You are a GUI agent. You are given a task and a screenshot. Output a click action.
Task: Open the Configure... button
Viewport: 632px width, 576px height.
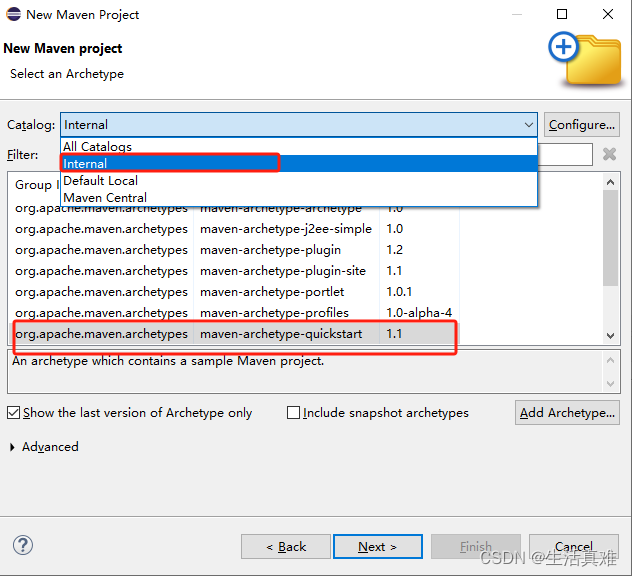582,125
